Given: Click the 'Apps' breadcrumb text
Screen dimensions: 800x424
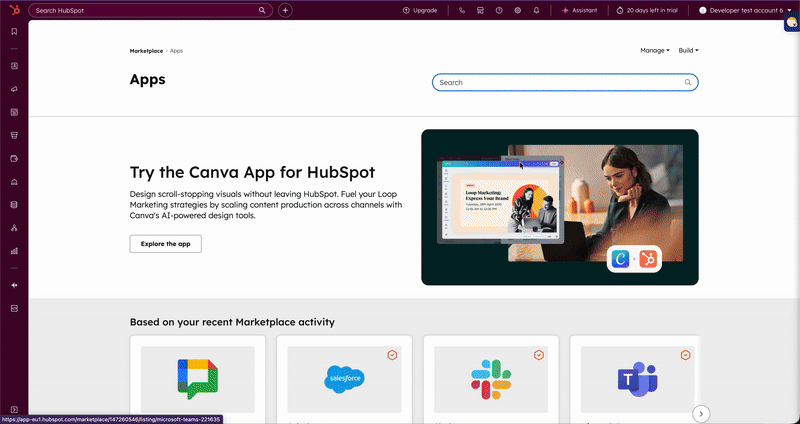Looking at the screenshot, I should click(177, 51).
